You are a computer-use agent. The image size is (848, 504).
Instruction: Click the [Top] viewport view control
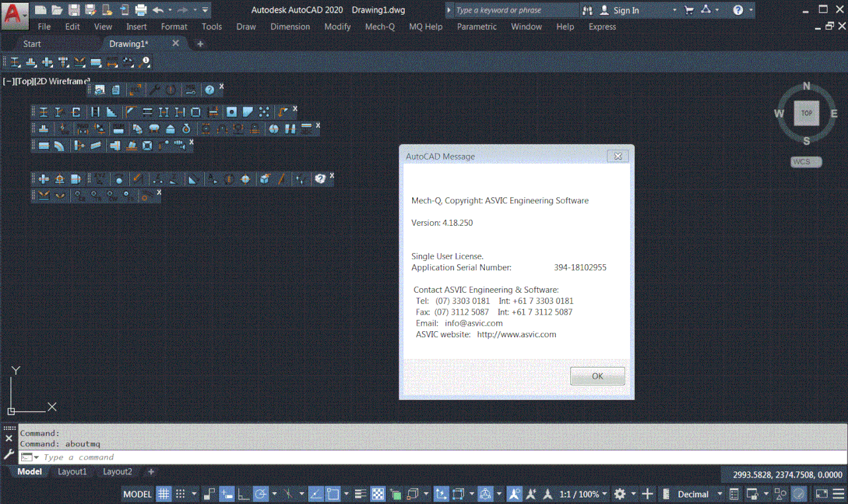[x=23, y=81]
